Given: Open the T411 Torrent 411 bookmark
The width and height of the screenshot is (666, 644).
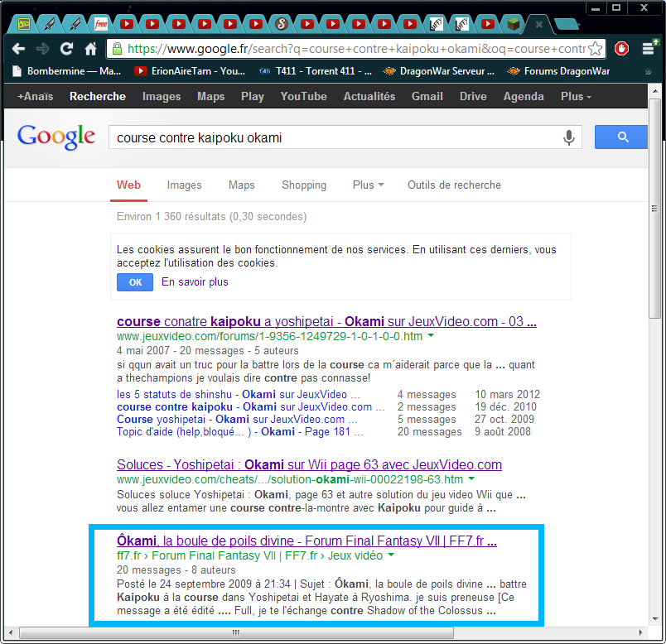Looking at the screenshot, I should tap(316, 71).
